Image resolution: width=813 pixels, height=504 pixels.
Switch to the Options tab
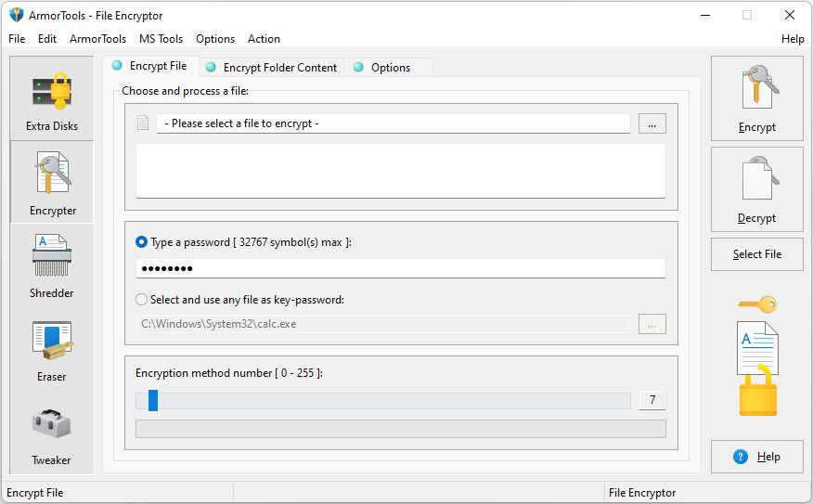point(390,68)
